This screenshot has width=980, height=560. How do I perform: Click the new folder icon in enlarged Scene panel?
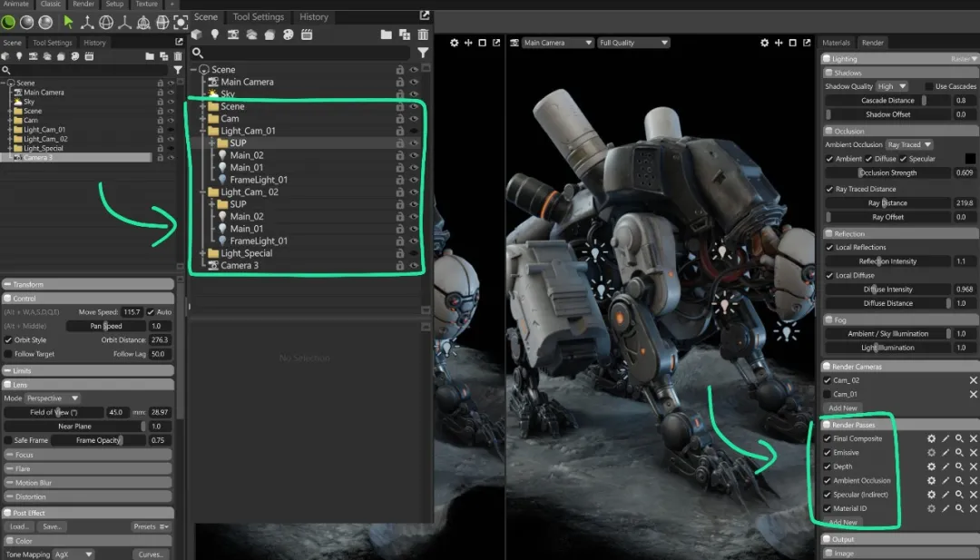(x=387, y=34)
